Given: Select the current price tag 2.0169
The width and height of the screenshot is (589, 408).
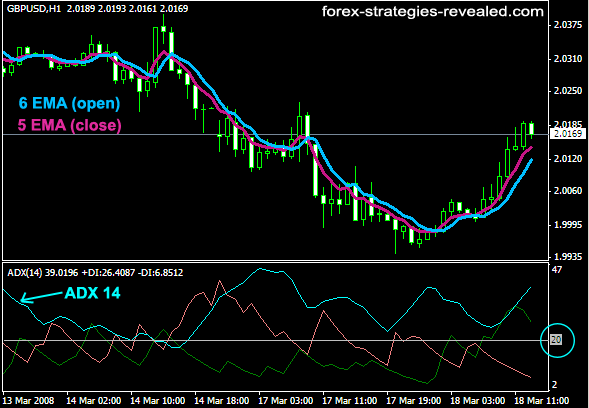Looking at the screenshot, I should click(567, 133).
